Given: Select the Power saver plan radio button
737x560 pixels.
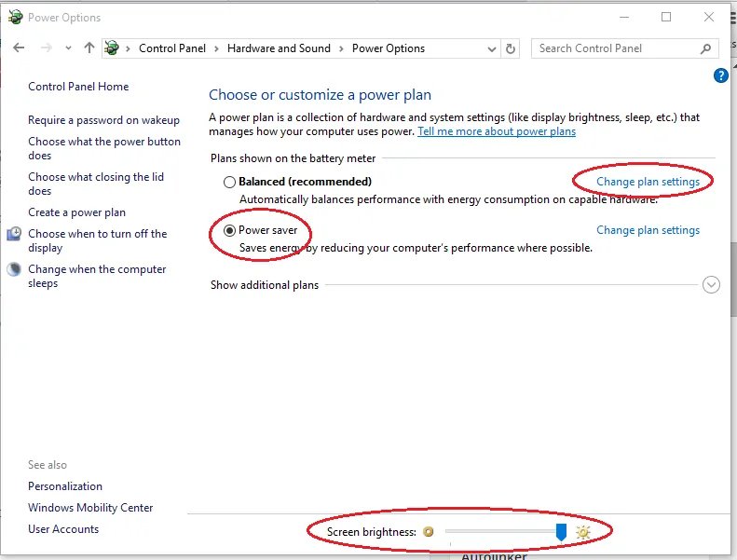Looking at the screenshot, I should (229, 230).
